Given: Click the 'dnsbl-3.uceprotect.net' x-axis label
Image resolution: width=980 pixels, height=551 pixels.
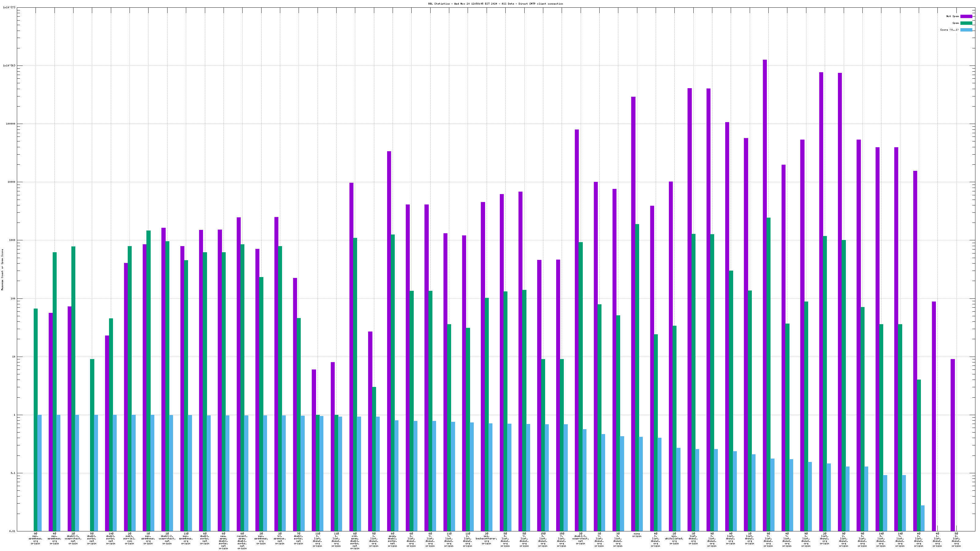Looking at the screenshot, I should pyautogui.click(x=580, y=538).
